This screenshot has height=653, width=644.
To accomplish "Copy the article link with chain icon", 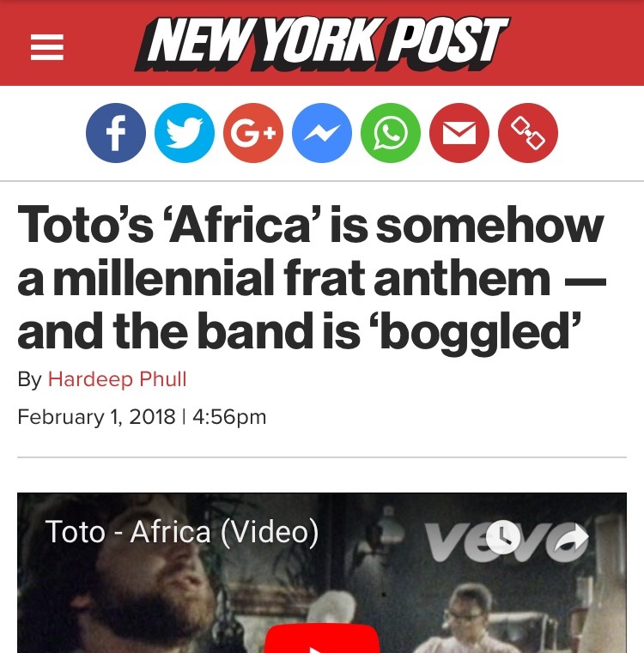I will [528, 133].
